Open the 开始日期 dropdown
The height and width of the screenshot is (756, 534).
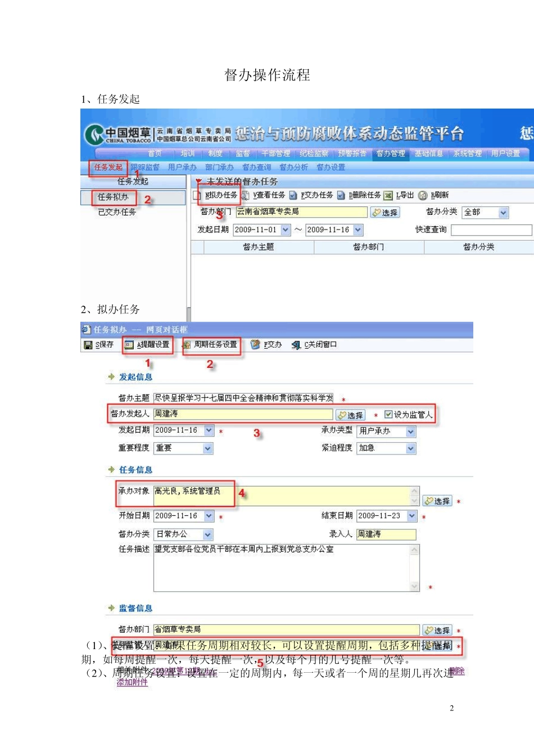209,516
